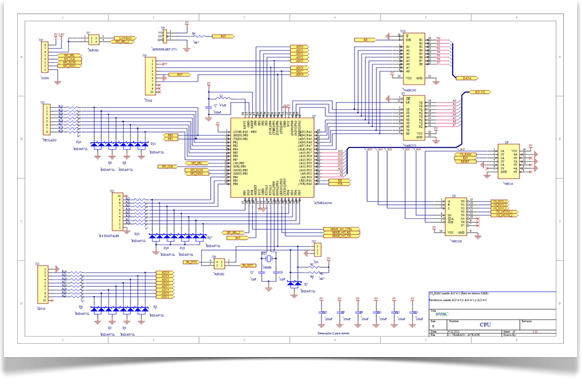Image resolution: width=581 pixels, height=378 pixels.
Task: Select the 74HC244 buffer IC symbol
Action: [414, 58]
